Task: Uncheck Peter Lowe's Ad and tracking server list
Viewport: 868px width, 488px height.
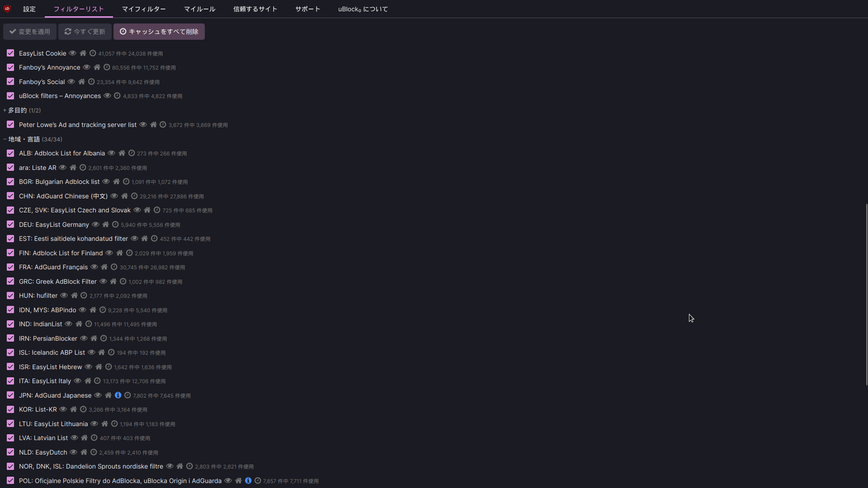Action: point(10,125)
